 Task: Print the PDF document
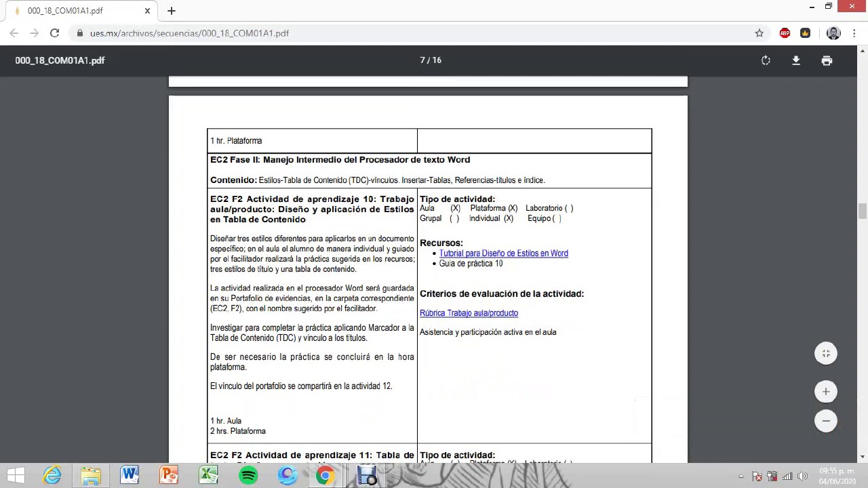pos(827,60)
